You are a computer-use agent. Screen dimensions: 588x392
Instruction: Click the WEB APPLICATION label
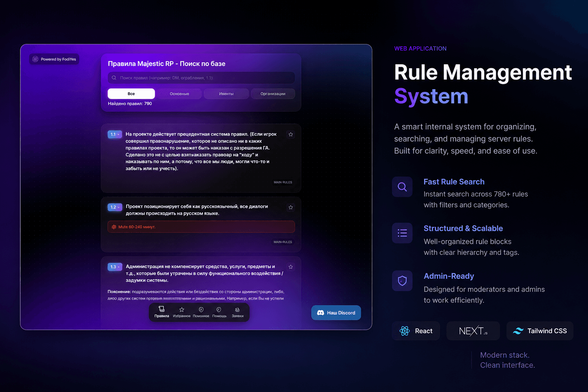[420, 49]
